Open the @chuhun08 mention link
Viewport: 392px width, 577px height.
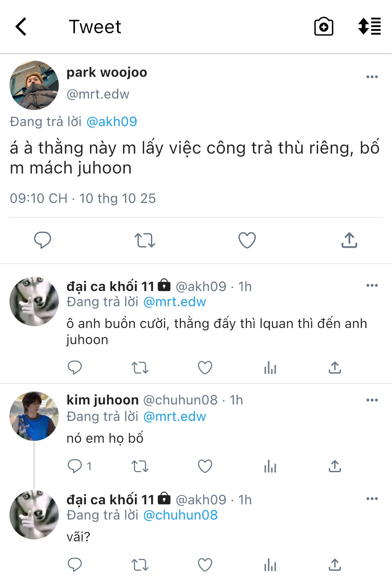tap(181, 515)
